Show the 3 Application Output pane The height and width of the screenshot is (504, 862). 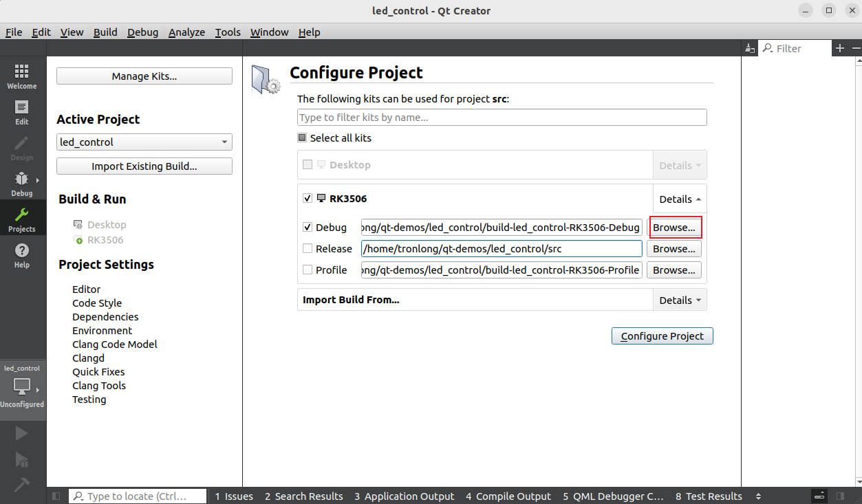click(405, 496)
